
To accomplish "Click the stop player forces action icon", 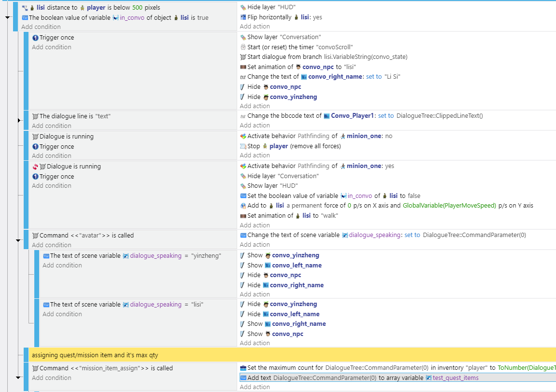I will click(242, 146).
